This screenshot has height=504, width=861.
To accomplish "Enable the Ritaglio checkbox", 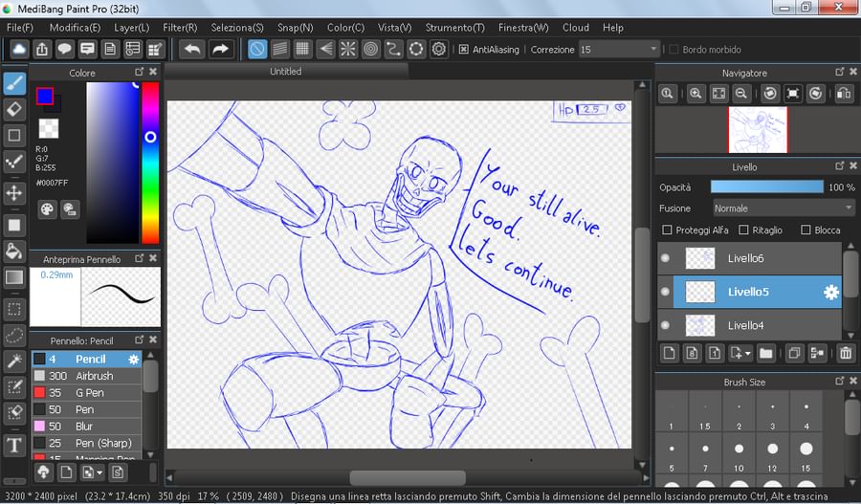I will [x=743, y=230].
